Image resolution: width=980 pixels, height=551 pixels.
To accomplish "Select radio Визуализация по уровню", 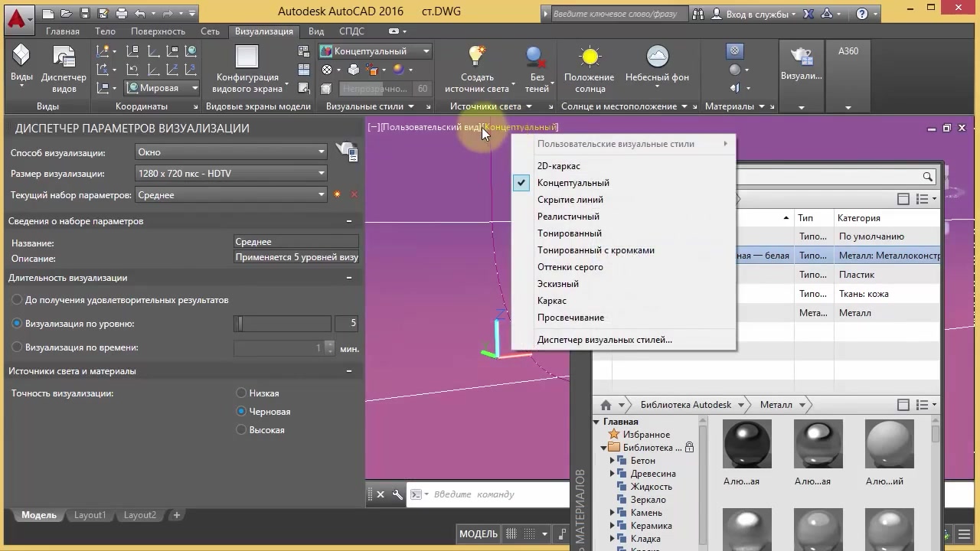I will [x=18, y=324].
